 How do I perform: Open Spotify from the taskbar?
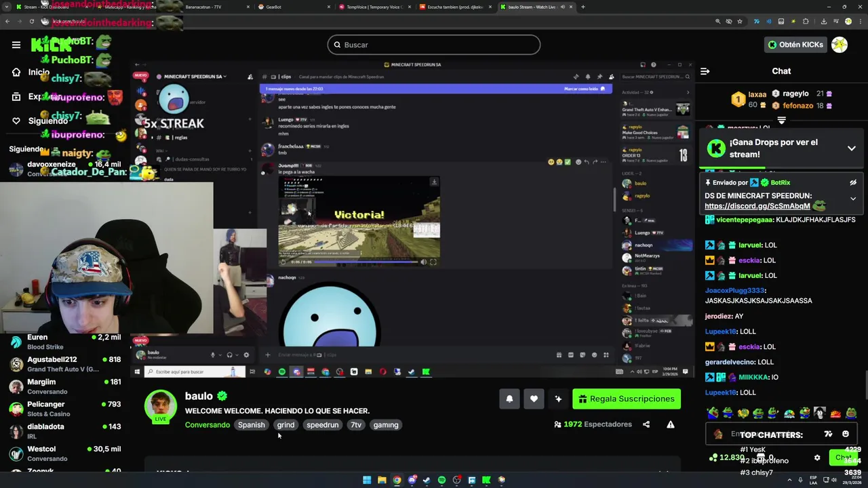coord(441,480)
